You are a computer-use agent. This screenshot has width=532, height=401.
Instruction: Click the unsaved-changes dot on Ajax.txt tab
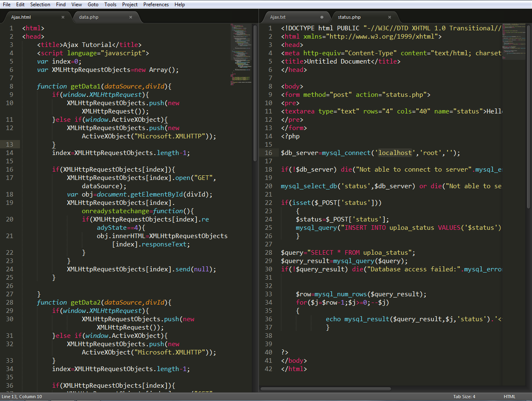[322, 17]
